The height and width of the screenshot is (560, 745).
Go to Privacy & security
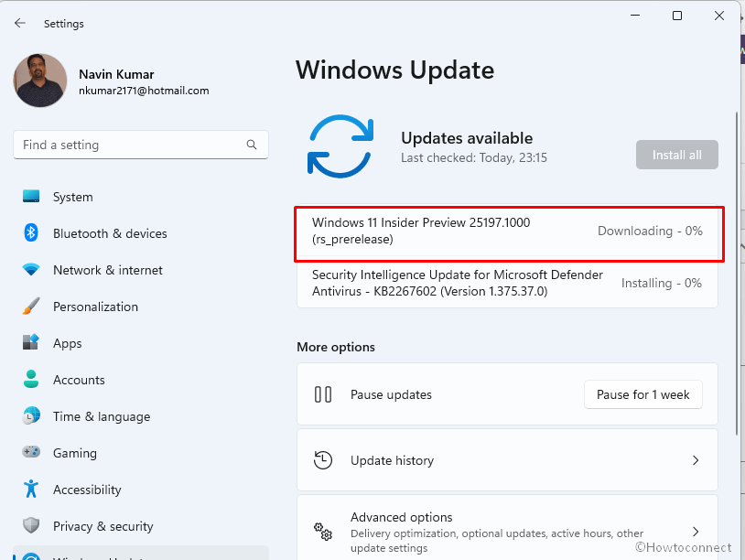coord(141,526)
